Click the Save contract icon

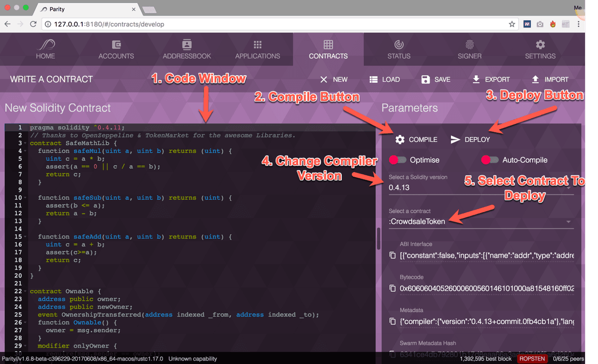click(x=424, y=79)
